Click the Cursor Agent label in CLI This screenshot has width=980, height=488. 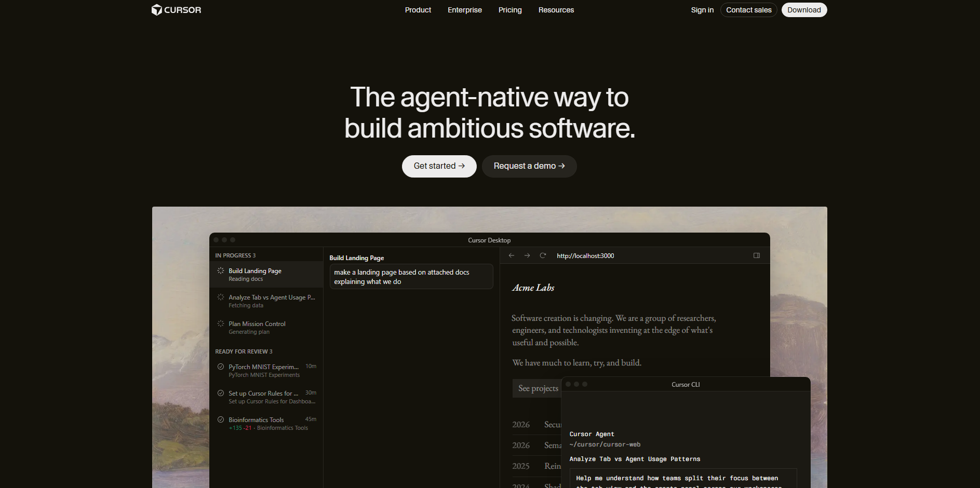592,434
